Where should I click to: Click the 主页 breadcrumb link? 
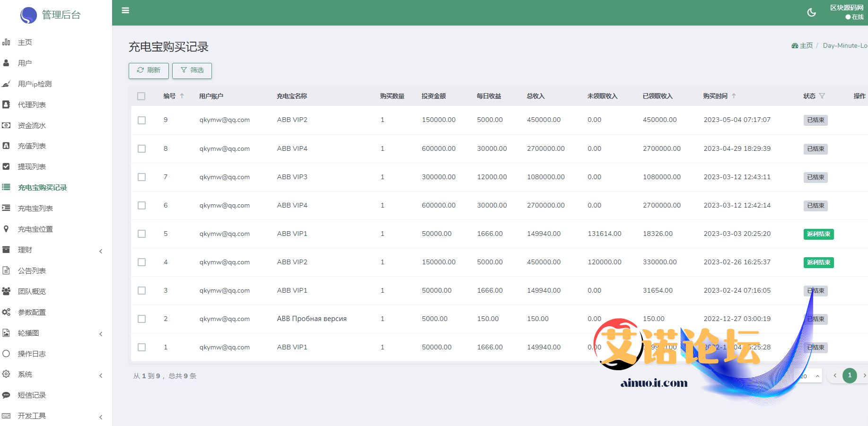coord(802,45)
